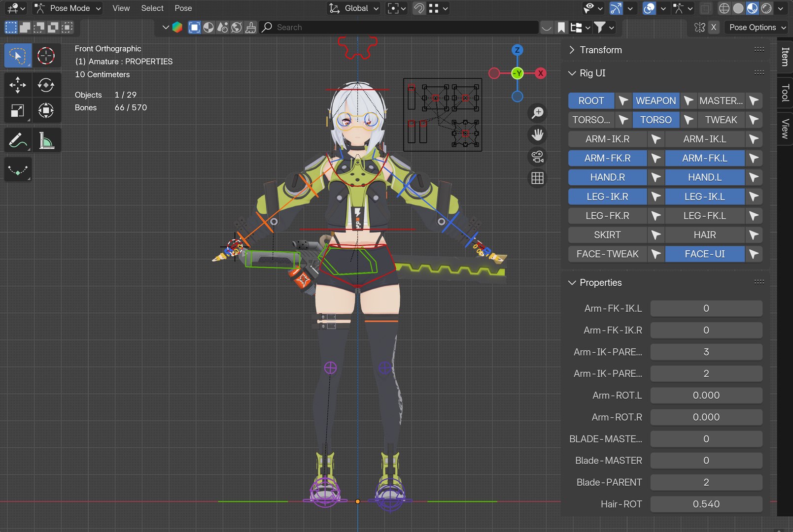Image resolution: width=793 pixels, height=532 pixels.
Task: Open the Pose Mode dropdown
Action: pos(68,8)
